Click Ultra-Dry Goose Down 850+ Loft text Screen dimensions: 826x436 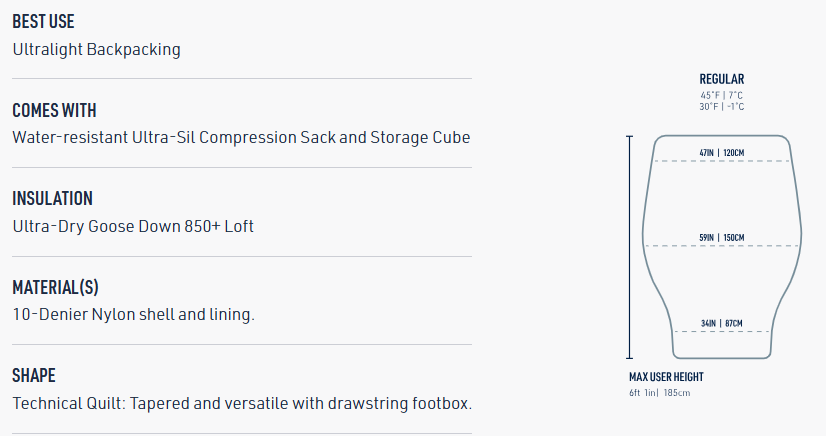[133, 226]
